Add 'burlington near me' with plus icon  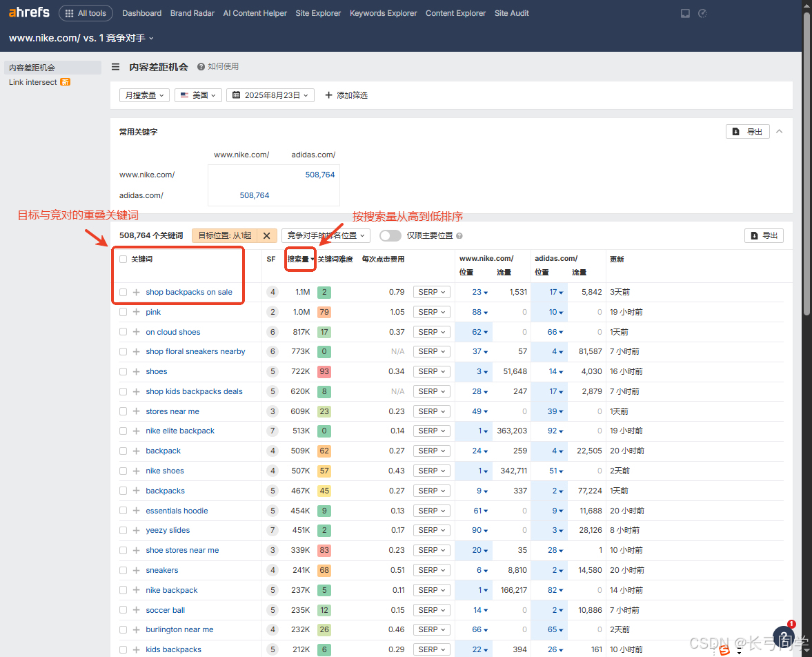coord(136,630)
